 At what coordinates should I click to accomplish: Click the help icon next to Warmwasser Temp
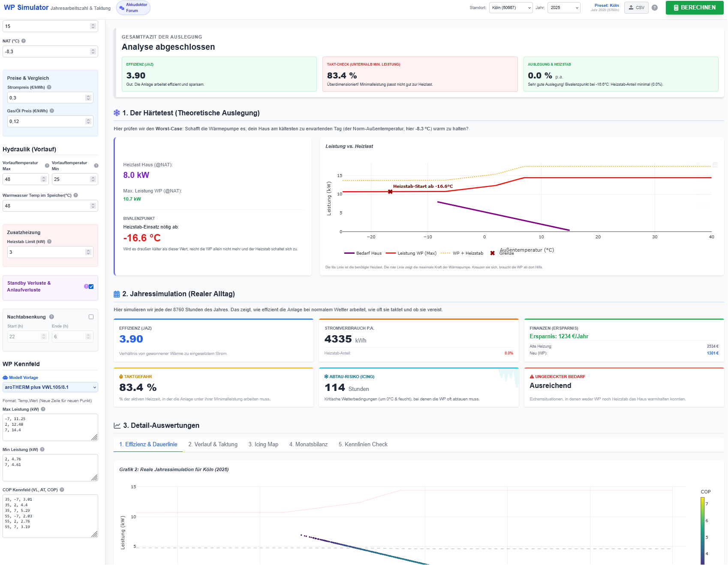coord(76,195)
